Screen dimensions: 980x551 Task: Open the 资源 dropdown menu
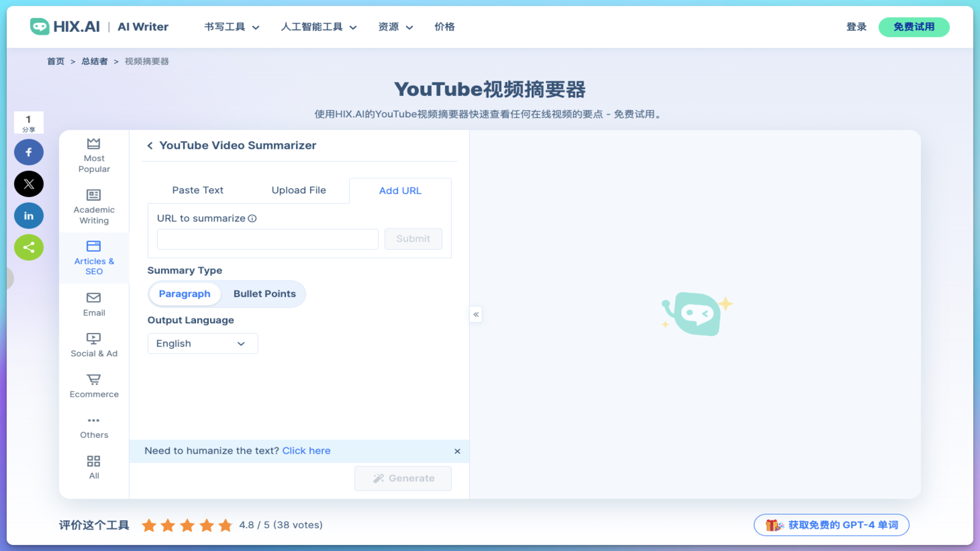pyautogui.click(x=395, y=27)
